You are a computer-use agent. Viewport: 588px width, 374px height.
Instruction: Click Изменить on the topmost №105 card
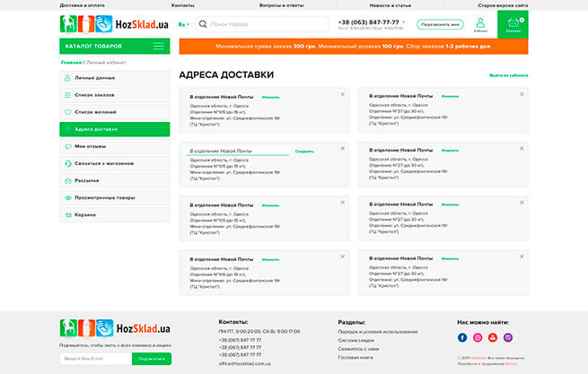271,97
